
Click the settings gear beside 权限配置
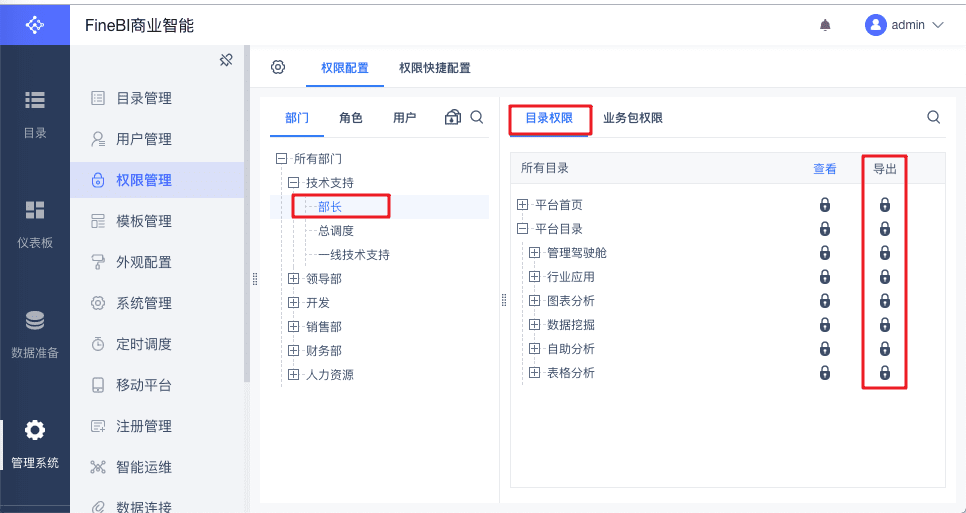(278, 67)
